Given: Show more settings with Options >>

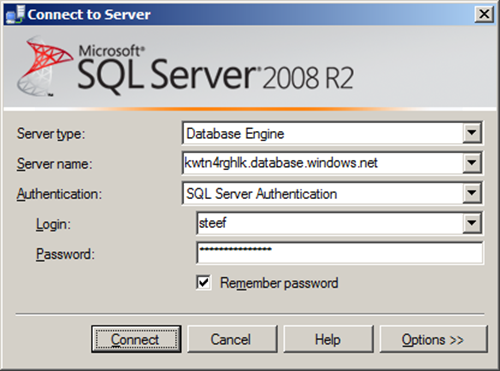Looking at the screenshot, I should (x=433, y=339).
